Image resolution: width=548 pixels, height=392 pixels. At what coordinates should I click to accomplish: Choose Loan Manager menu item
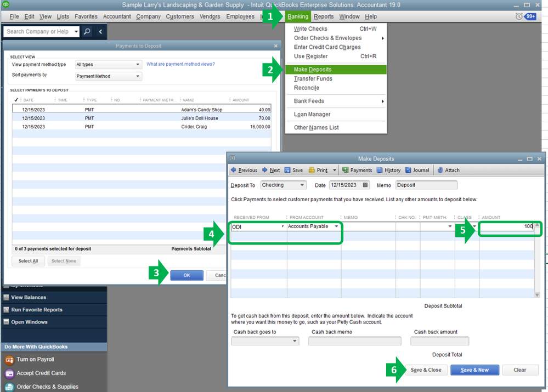tap(336, 114)
